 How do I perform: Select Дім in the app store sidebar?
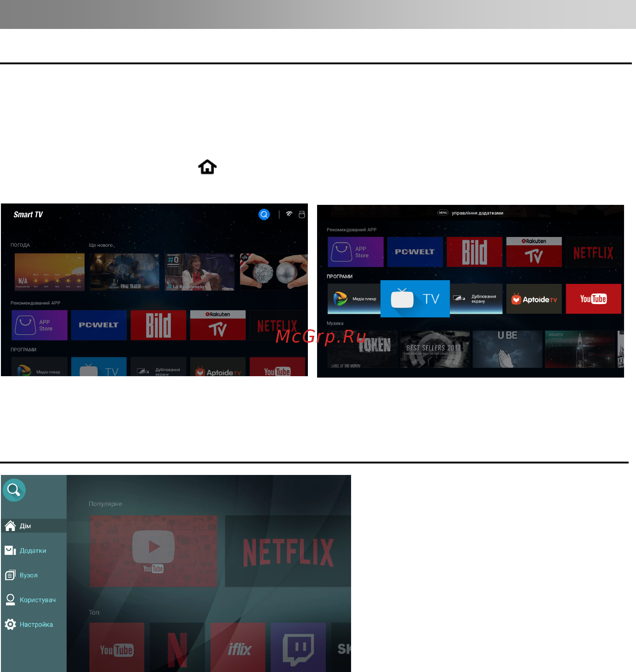click(34, 526)
